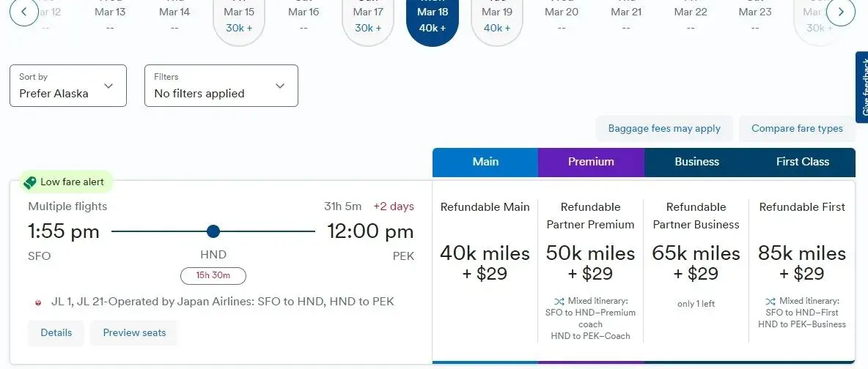Open the Give feedback side tab
Image resolution: width=868 pixels, height=369 pixels.
tap(862, 86)
